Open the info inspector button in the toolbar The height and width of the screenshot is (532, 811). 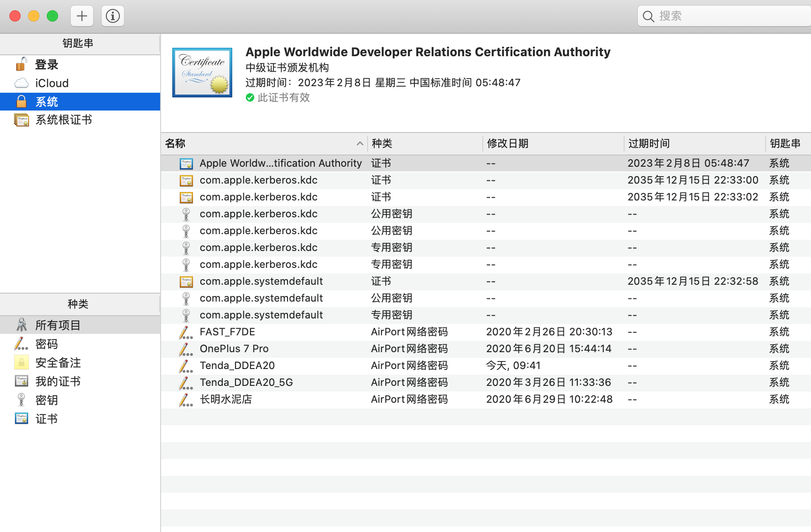pos(112,16)
